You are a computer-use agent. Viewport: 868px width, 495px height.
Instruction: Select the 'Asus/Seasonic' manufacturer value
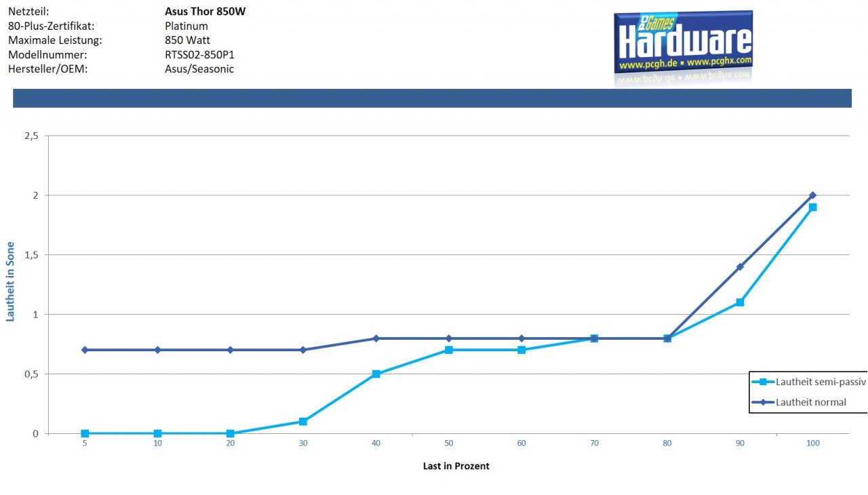pyautogui.click(x=199, y=68)
